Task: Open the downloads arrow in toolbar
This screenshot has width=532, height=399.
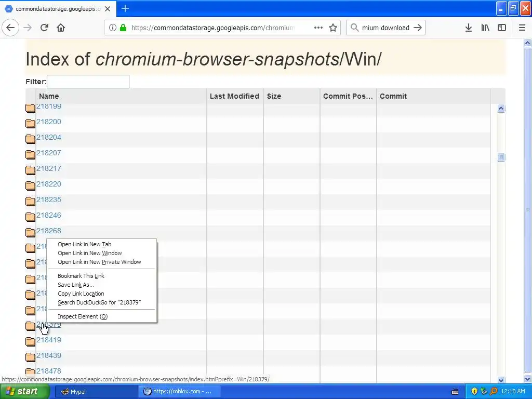Action: 468,28
